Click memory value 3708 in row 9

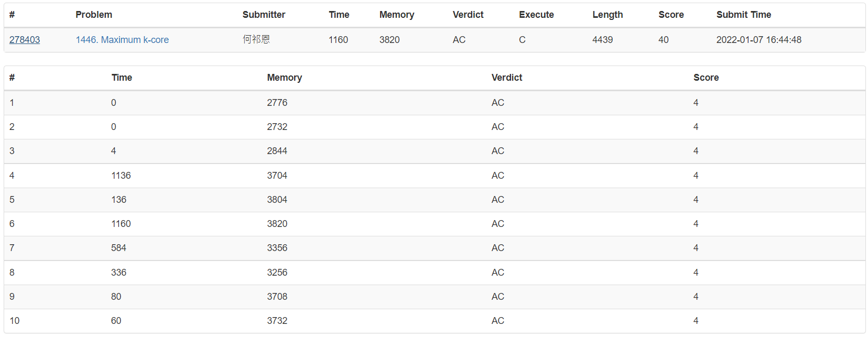[277, 297]
